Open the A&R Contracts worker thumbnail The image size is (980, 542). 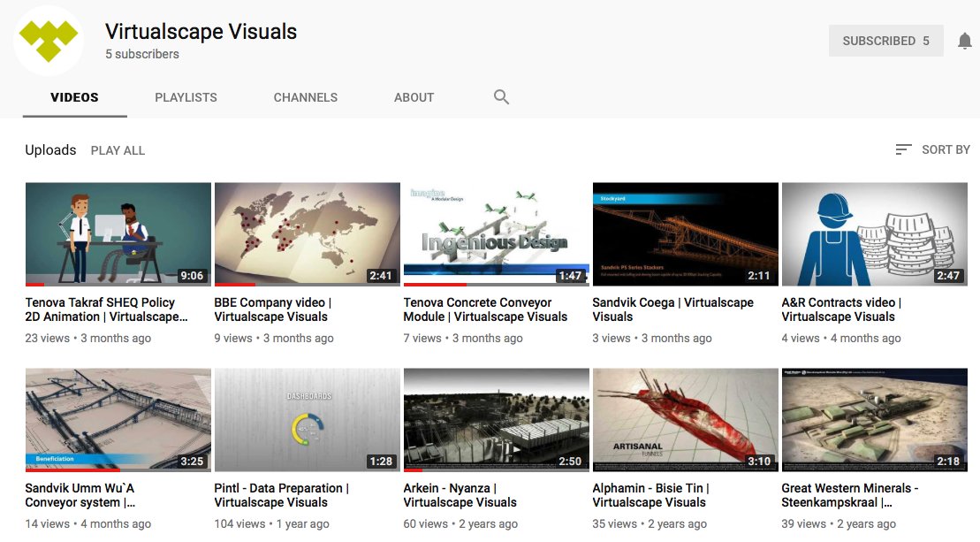(x=874, y=234)
